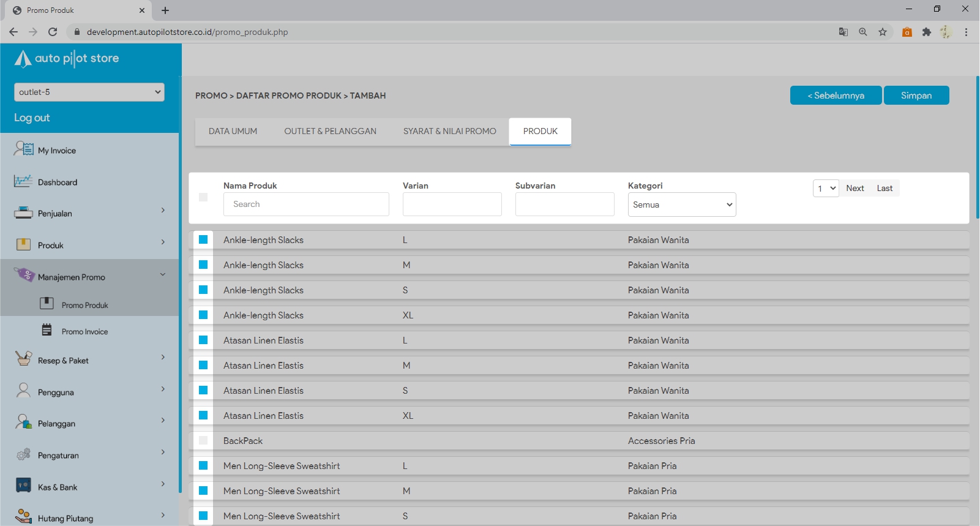The image size is (980, 526).
Task: Click the My Invoice sidebar icon
Action: click(24, 149)
